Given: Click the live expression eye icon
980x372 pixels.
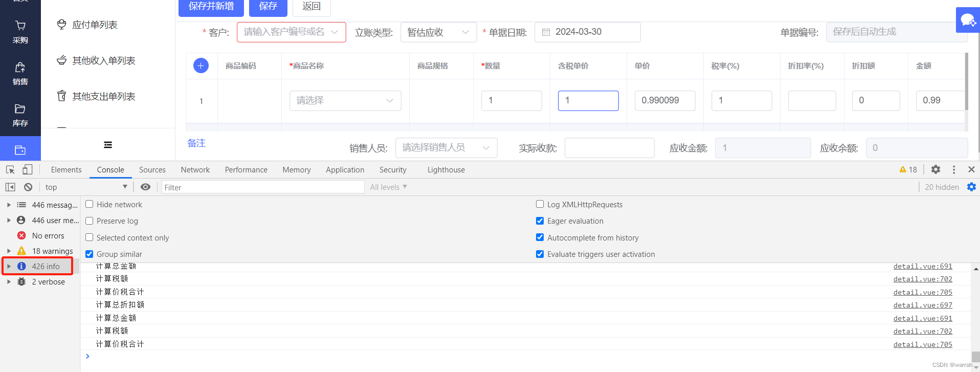Looking at the screenshot, I should (145, 187).
